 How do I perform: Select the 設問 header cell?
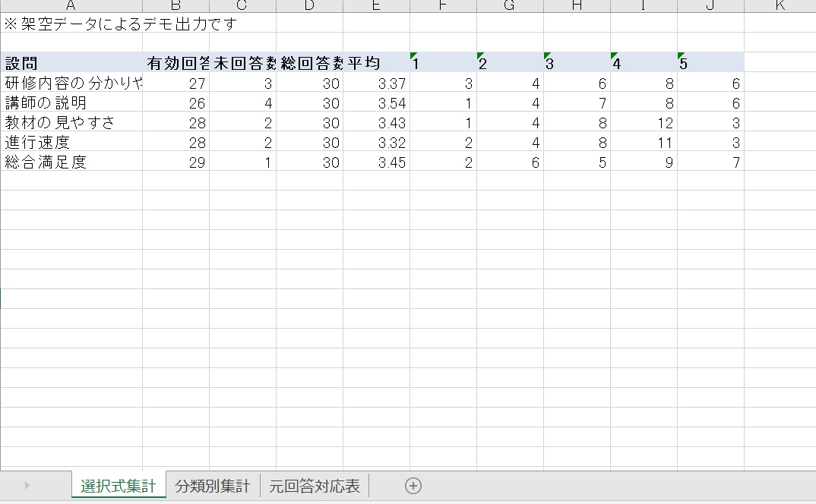pyautogui.click(x=72, y=62)
